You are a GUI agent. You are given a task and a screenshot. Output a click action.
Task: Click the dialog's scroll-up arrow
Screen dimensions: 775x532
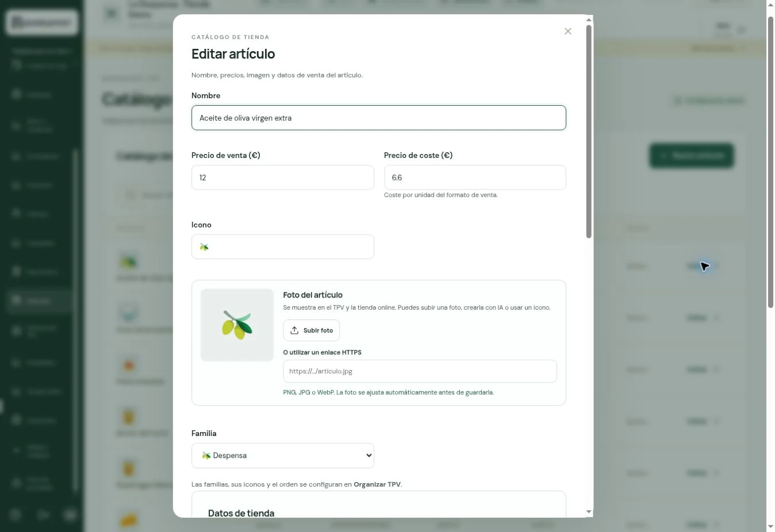[589, 20]
